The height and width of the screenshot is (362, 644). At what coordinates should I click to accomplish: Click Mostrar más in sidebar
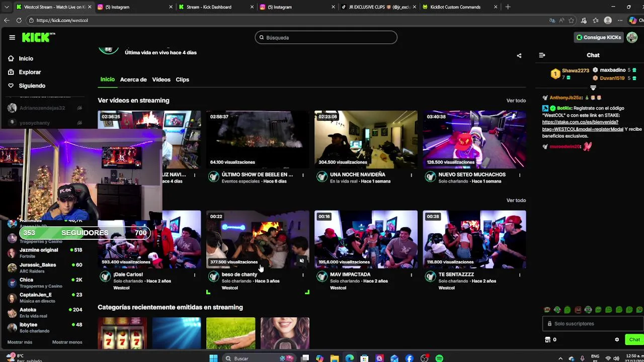20,342
